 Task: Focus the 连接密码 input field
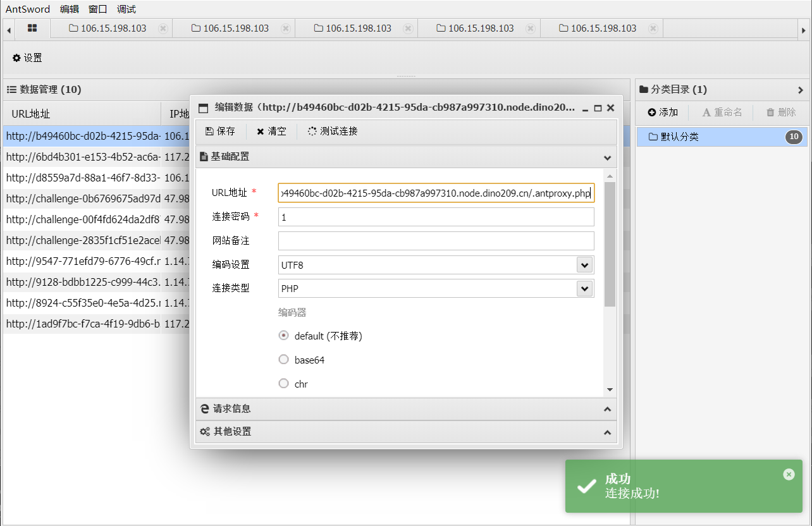(x=436, y=217)
